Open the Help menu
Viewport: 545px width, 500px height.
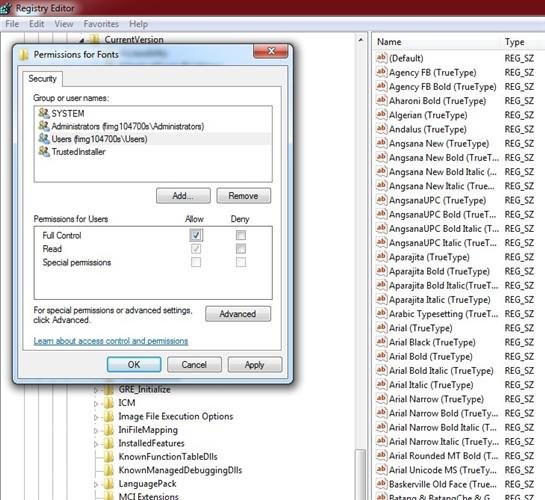[x=138, y=24]
